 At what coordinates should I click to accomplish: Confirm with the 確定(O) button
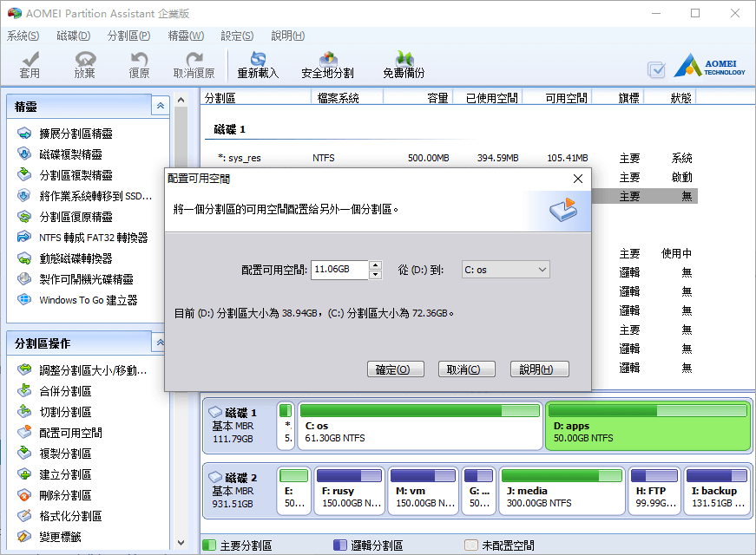click(x=395, y=369)
